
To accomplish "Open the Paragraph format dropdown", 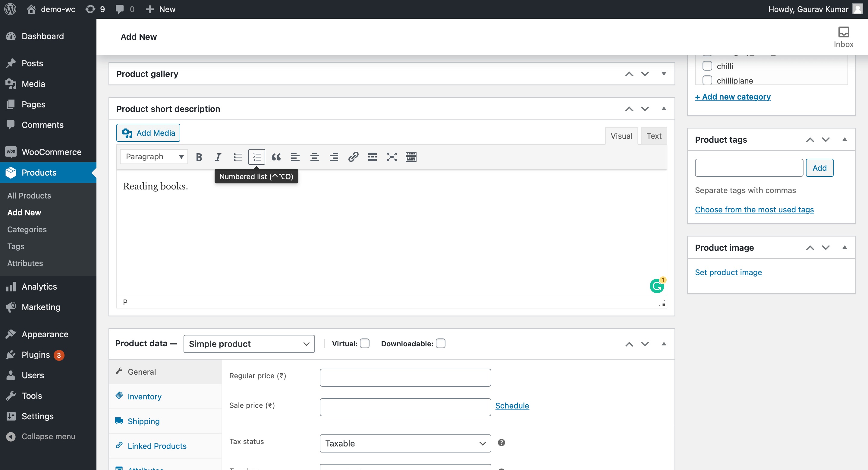I will tap(154, 157).
